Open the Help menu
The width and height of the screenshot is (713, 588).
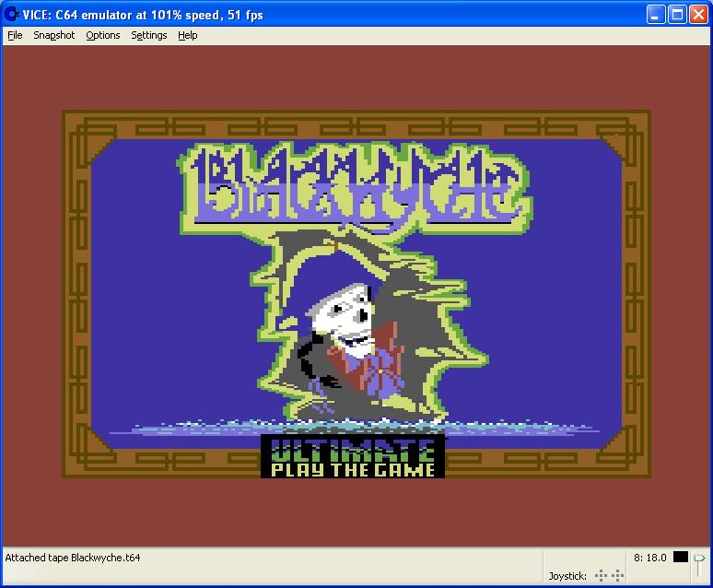tap(187, 35)
